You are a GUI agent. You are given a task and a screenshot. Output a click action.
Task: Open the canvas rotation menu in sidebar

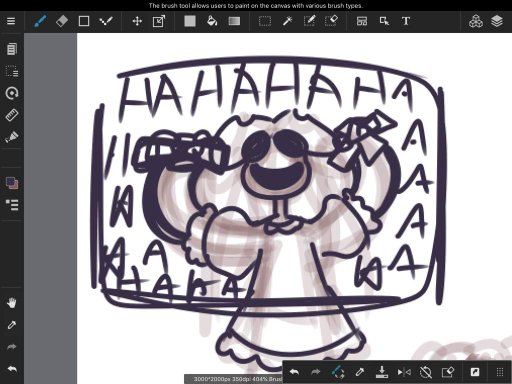coord(12,93)
